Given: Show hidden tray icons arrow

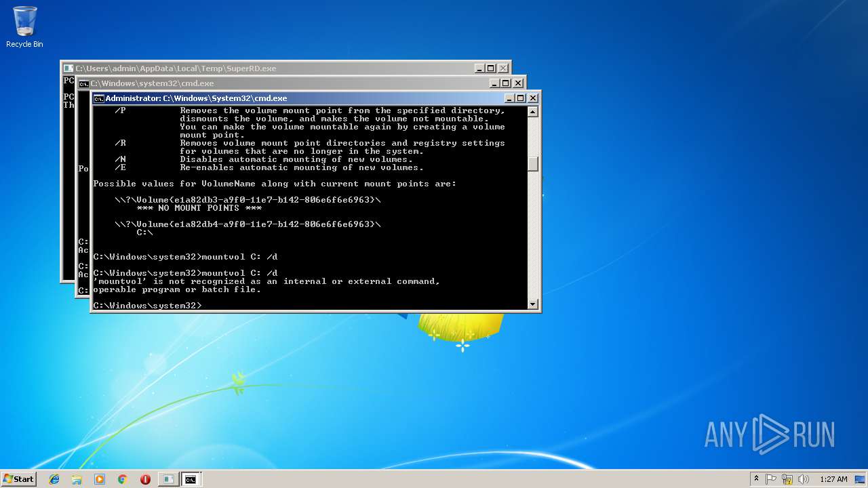Looking at the screenshot, I should pyautogui.click(x=756, y=479).
